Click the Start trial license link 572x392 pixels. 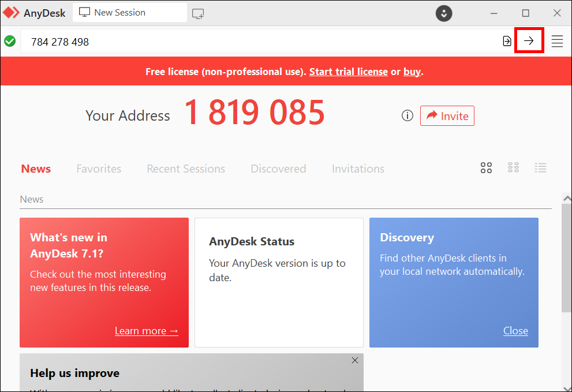pos(349,72)
